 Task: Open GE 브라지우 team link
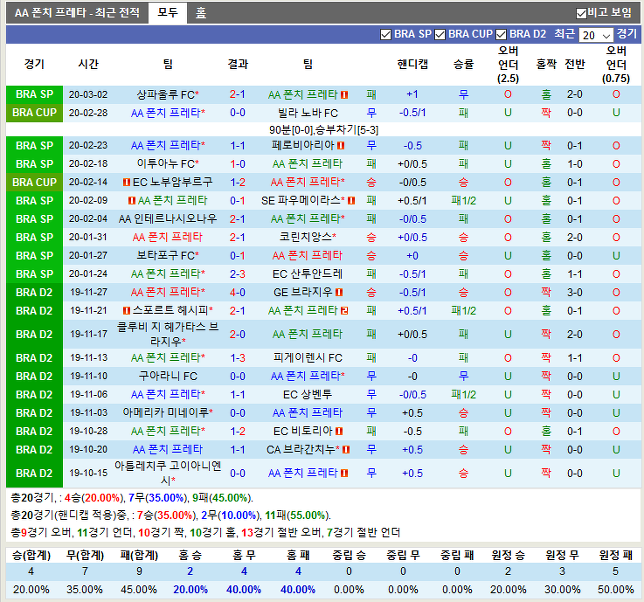tap(303, 292)
